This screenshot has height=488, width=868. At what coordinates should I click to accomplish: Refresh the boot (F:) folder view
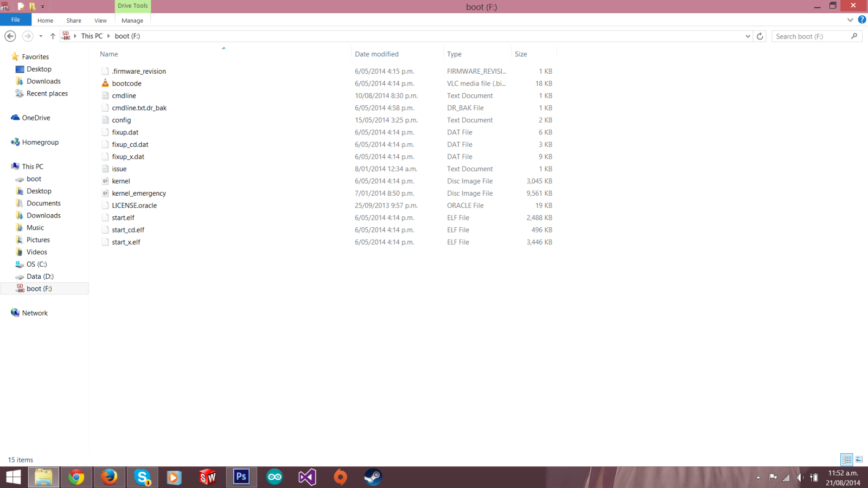tap(760, 36)
